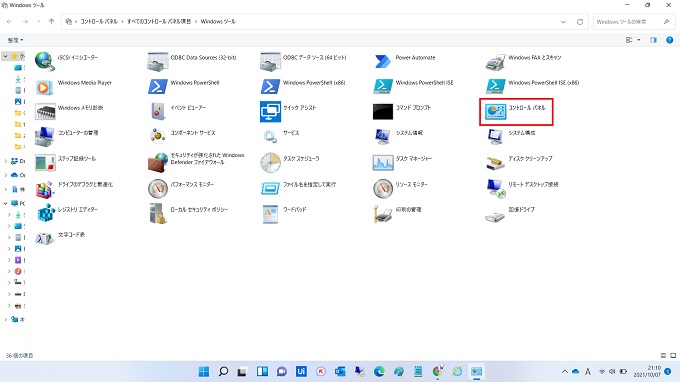The width and height of the screenshot is (680, 382).
Task: Collapse the PC node in navigation pane
Action: tap(6, 203)
